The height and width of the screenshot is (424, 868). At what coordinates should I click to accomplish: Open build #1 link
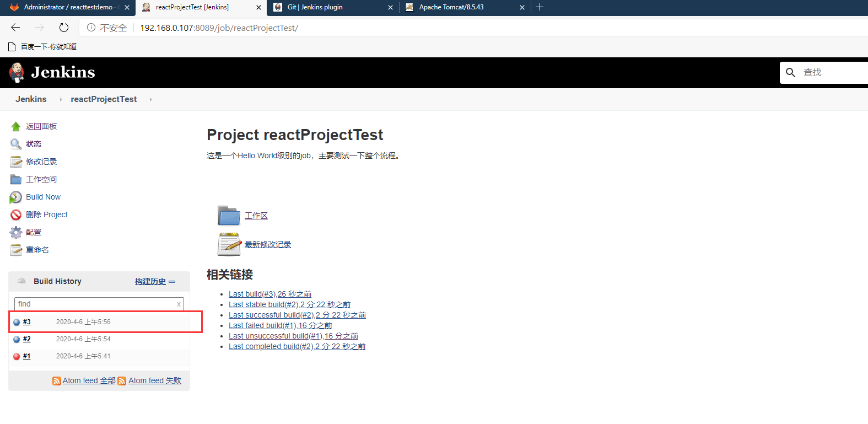tap(26, 356)
